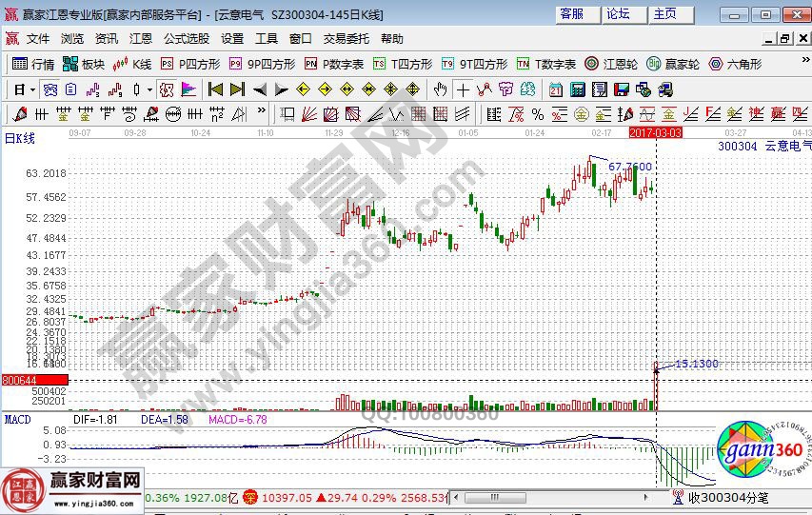
Task: Click the percent sign tool
Action: [538, 114]
